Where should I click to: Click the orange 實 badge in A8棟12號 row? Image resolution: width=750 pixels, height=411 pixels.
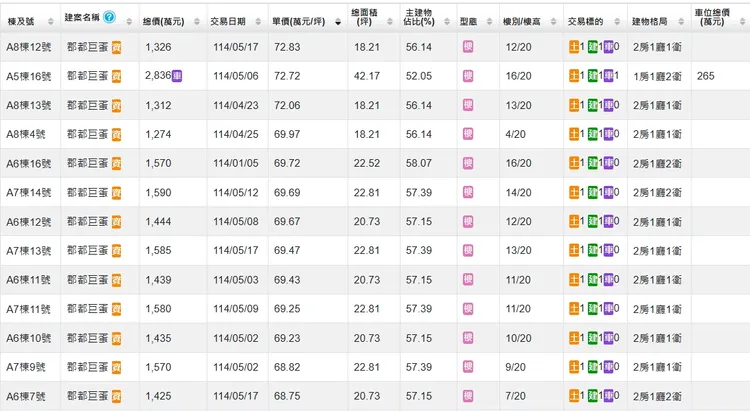pos(117,47)
